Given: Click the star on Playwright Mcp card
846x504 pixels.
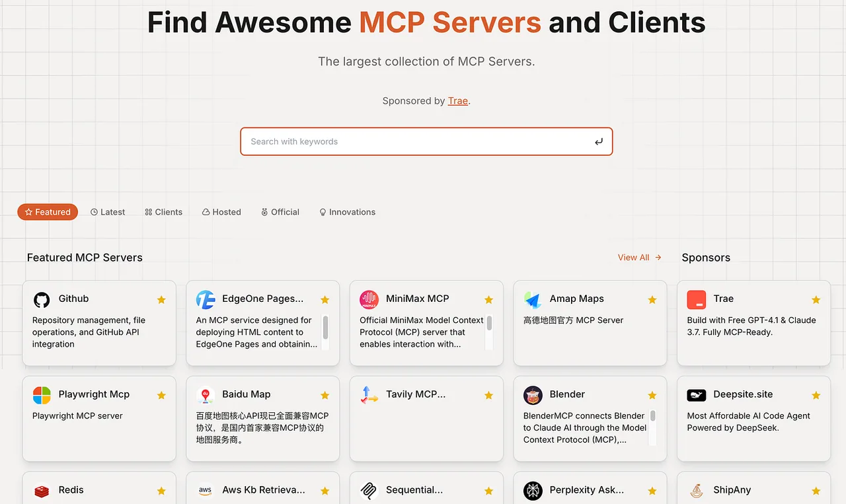Looking at the screenshot, I should [x=161, y=396].
